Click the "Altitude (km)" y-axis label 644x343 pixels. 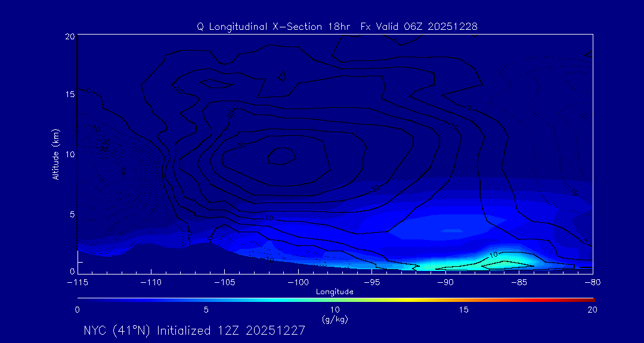55,154
